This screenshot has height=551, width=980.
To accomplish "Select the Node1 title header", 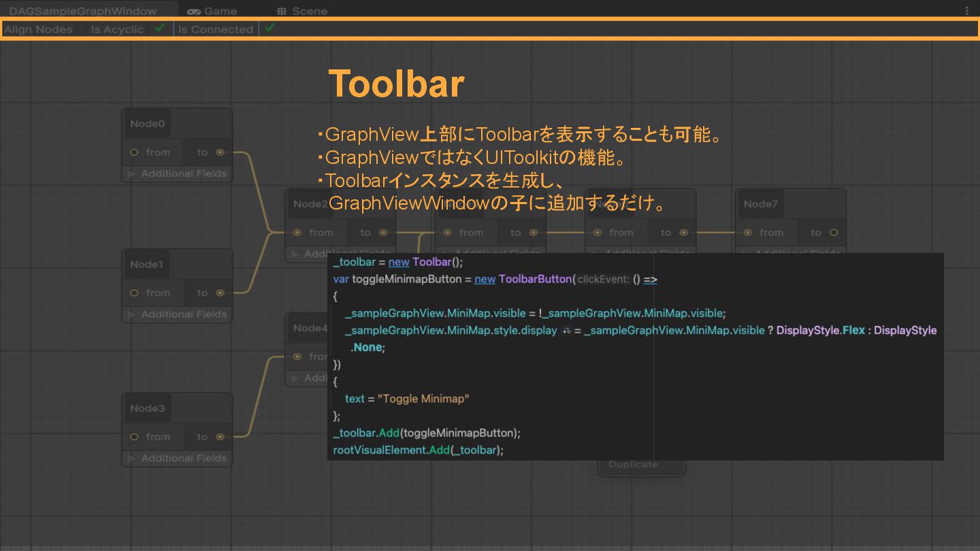I will (x=148, y=265).
